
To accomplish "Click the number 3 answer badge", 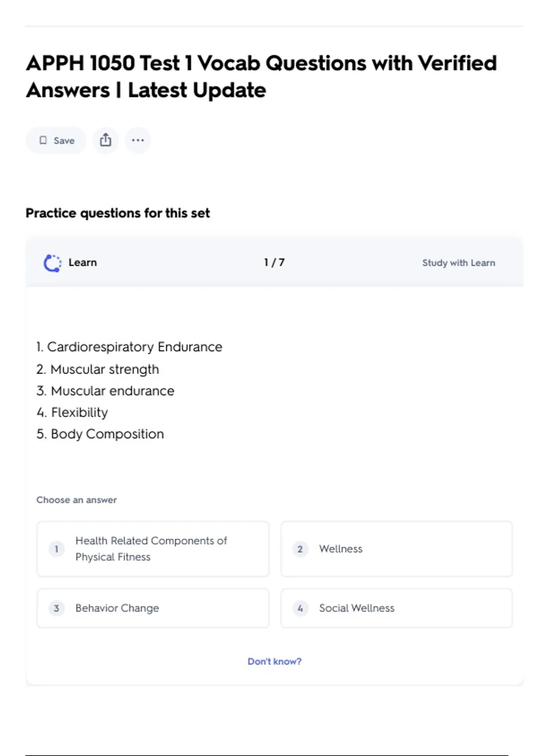I will pyautogui.click(x=57, y=608).
